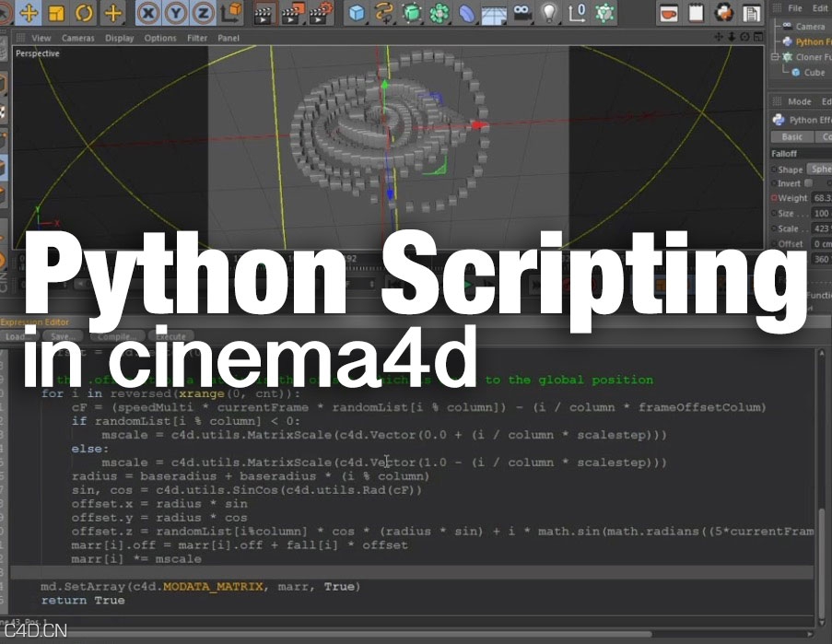
Task: Render the current viewport
Action: click(x=263, y=14)
